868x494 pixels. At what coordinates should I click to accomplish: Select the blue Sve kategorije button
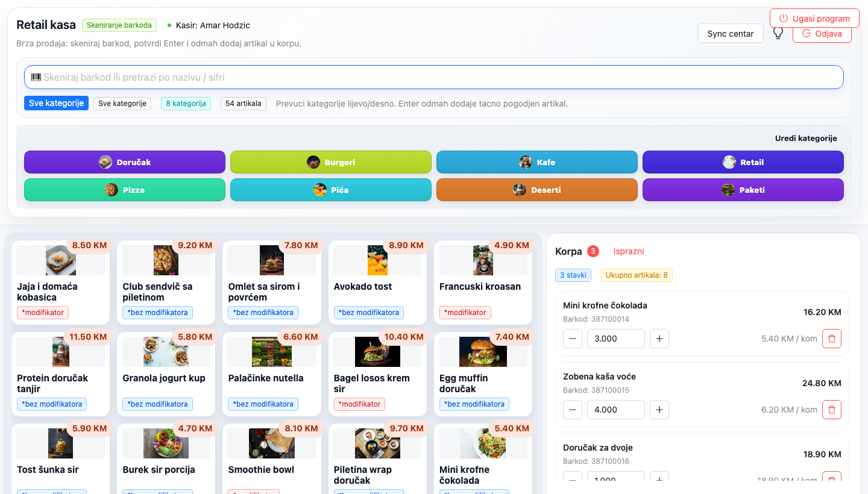click(56, 103)
